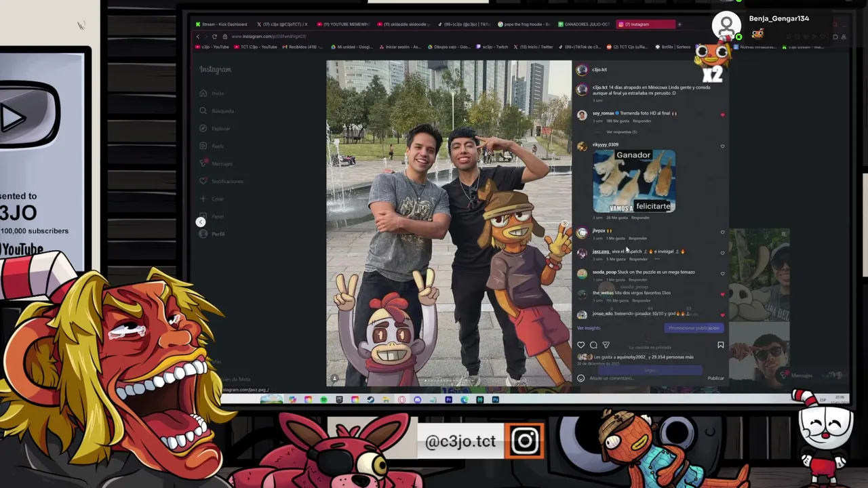The height and width of the screenshot is (488, 868).
Task: Open jhrpzx avatar in comments
Action: [582, 232]
